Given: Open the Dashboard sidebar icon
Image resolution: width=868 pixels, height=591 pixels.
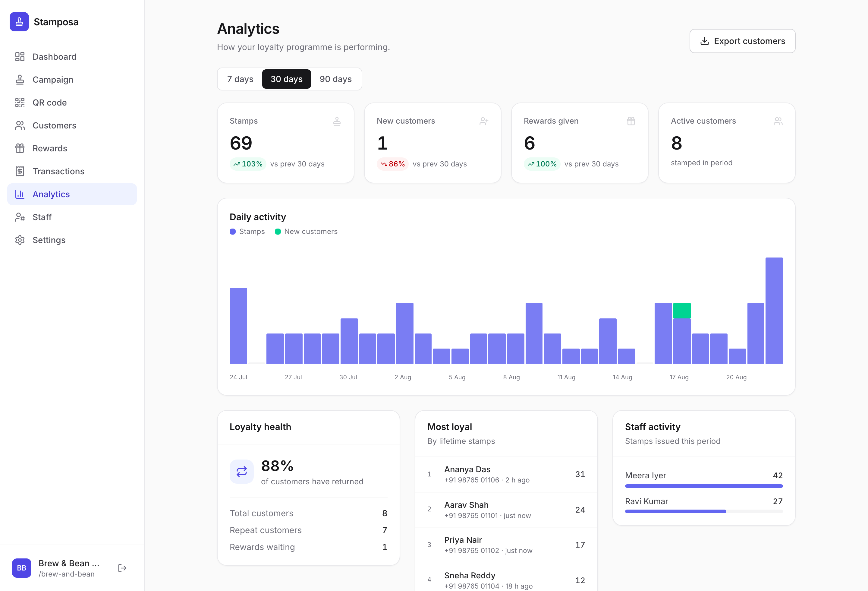Looking at the screenshot, I should [20, 57].
